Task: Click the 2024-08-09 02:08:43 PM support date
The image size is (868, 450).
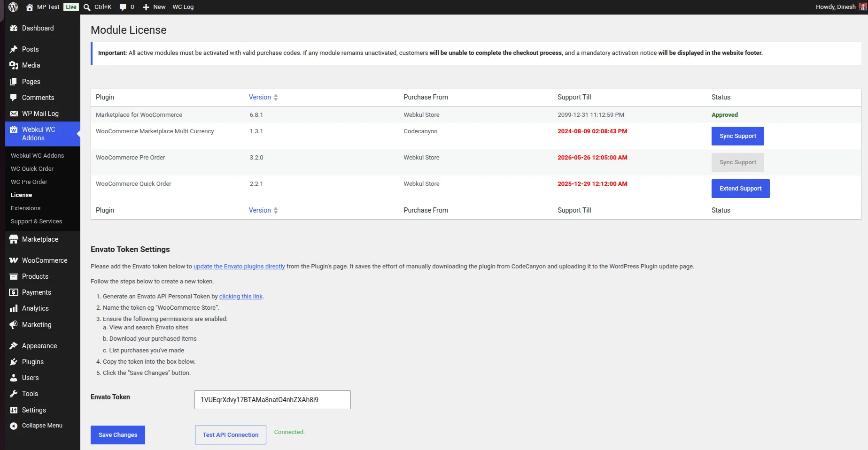Action: click(592, 131)
